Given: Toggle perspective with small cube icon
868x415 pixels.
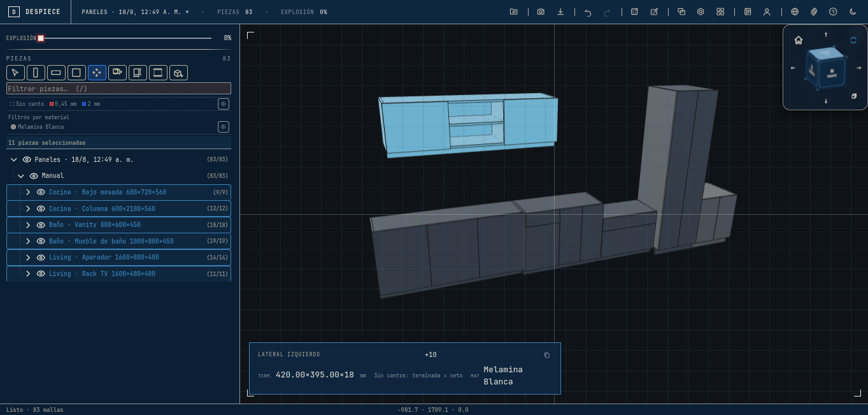Looking at the screenshot, I should click(854, 96).
